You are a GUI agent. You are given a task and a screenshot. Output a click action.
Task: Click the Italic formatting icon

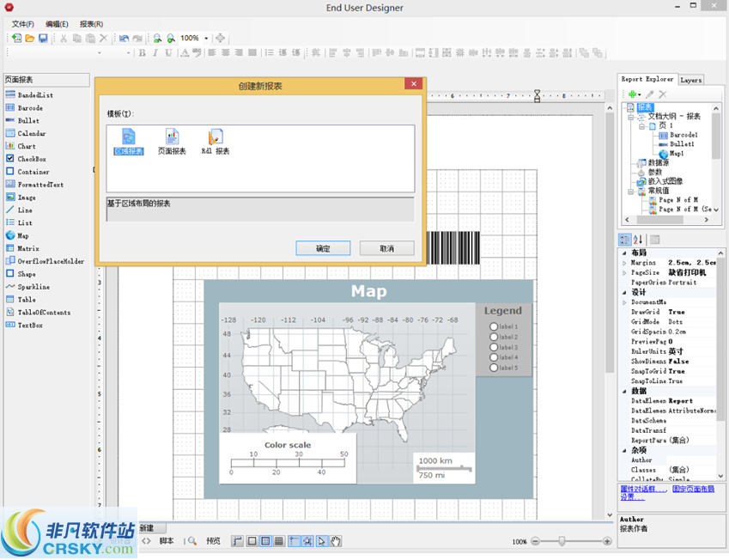pyautogui.click(x=155, y=52)
